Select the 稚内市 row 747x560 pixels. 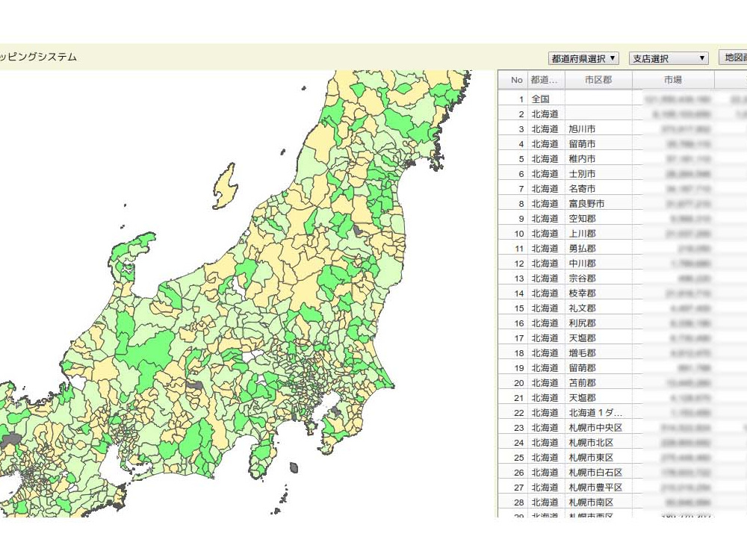tap(622, 158)
